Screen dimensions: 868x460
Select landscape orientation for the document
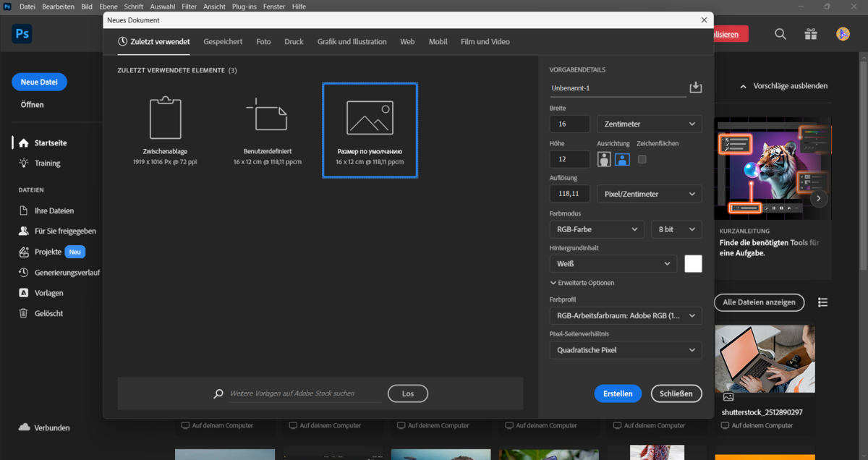tap(622, 159)
